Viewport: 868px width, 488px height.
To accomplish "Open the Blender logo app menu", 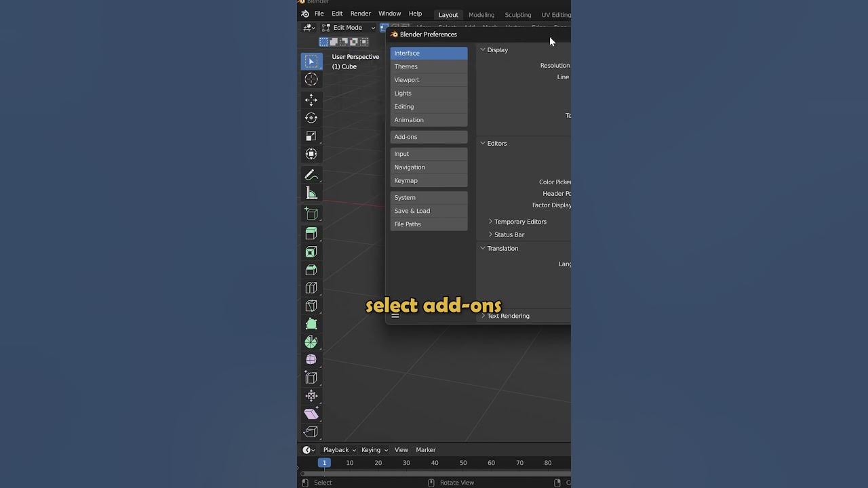I will tap(305, 14).
